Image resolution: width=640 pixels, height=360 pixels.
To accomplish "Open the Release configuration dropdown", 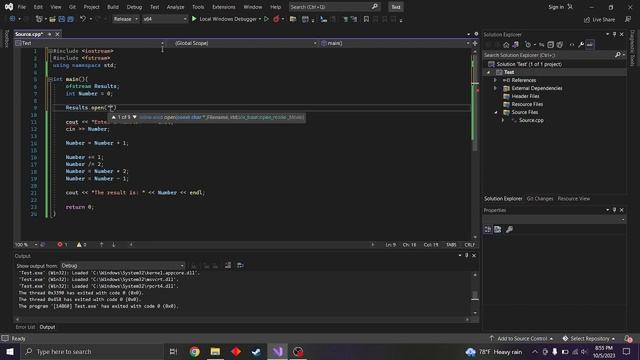I will (x=125, y=19).
